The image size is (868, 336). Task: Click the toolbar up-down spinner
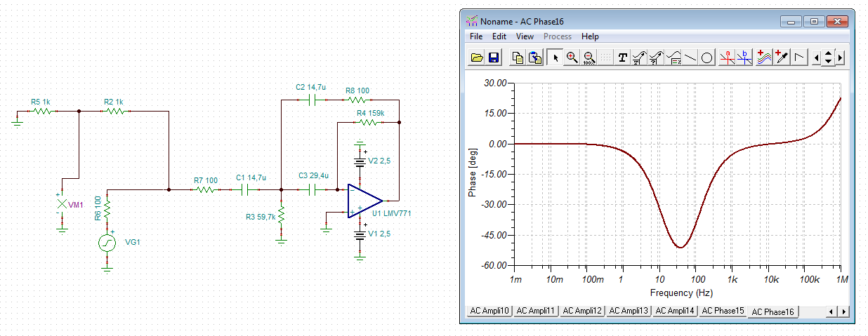(x=828, y=58)
